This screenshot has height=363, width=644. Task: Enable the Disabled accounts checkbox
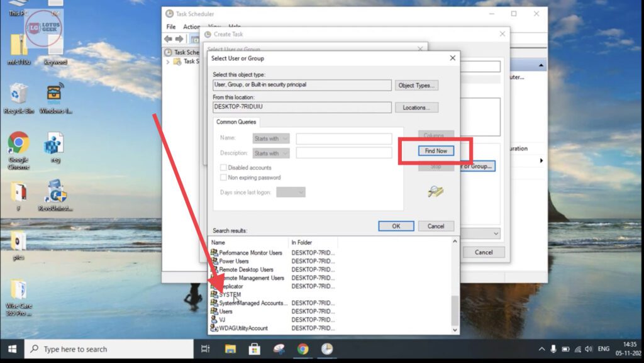[x=223, y=167]
